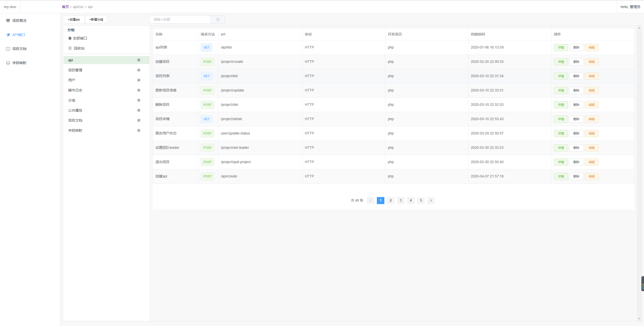The image size is (644, 326).
Task: Click 编辑 for 项目列表 row
Action: point(592,76)
